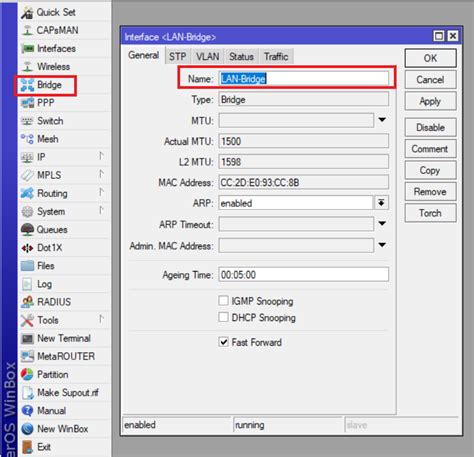Enable the IGMP Snooping checkbox
The width and height of the screenshot is (474, 457).
click(x=223, y=301)
